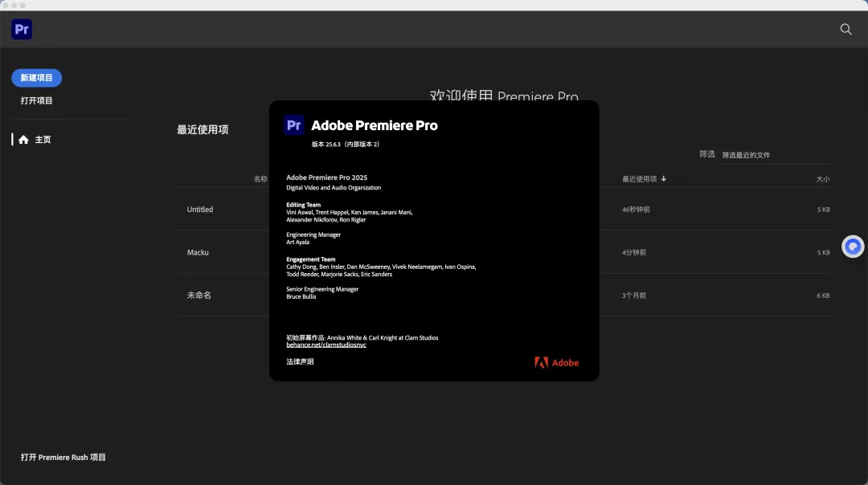Open search with the magnifier icon
Image resolution: width=868 pixels, height=485 pixels.
point(845,29)
